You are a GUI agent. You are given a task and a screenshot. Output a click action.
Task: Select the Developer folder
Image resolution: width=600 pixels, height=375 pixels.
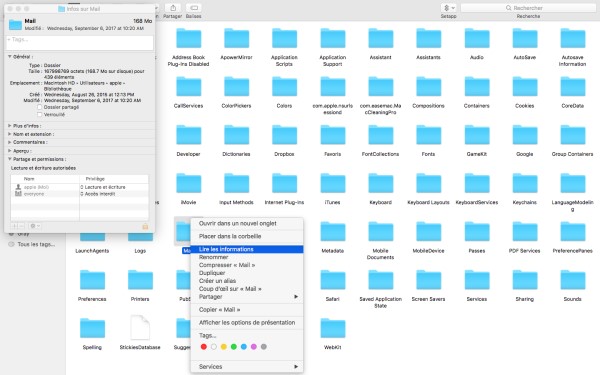click(x=188, y=135)
